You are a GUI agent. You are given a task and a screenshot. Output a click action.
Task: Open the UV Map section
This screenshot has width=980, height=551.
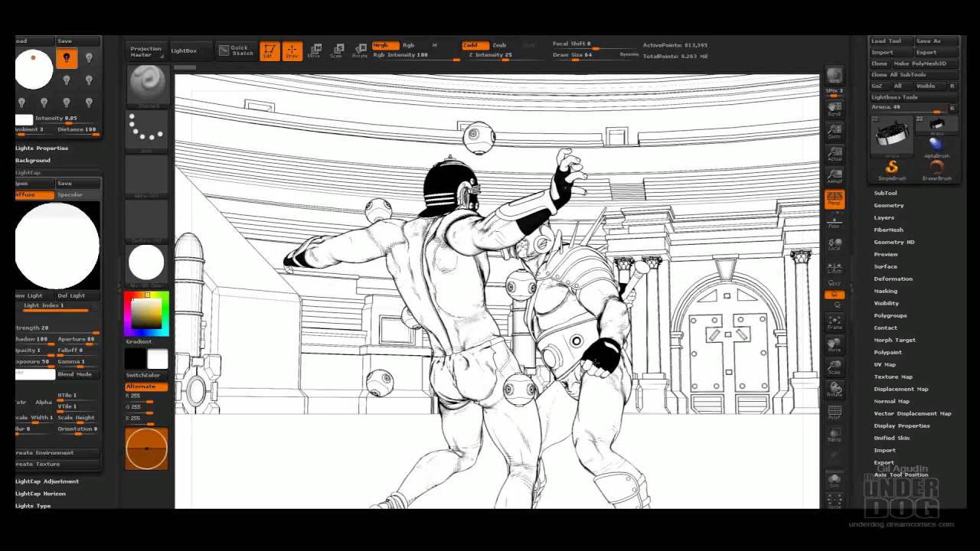pos(884,364)
